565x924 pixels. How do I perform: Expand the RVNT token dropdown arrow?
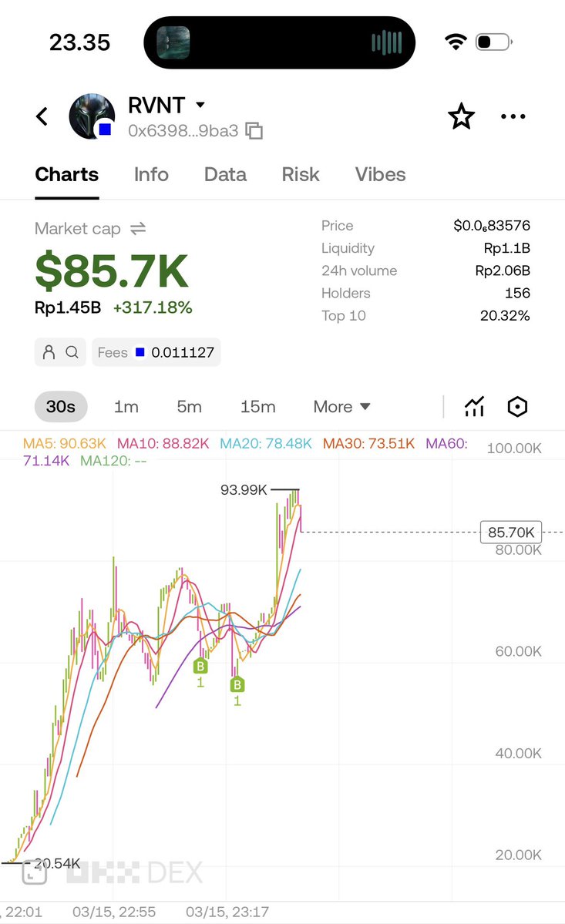point(200,105)
